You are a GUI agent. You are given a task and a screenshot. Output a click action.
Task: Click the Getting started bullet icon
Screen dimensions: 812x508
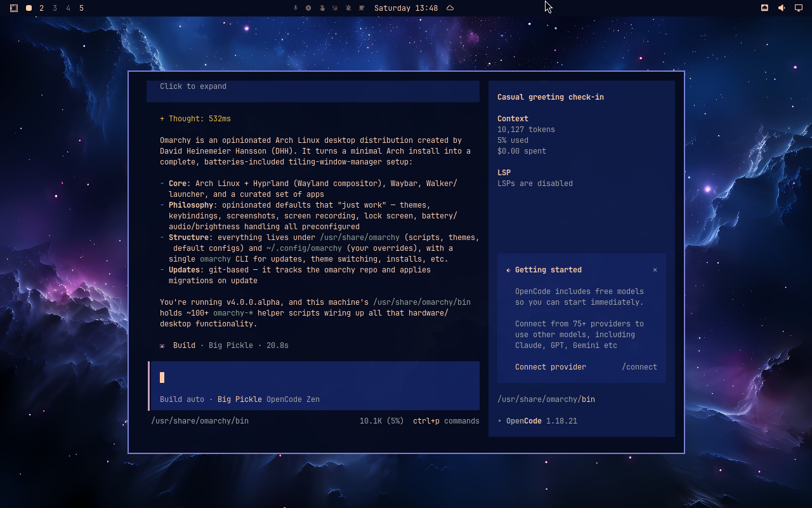[x=508, y=271]
